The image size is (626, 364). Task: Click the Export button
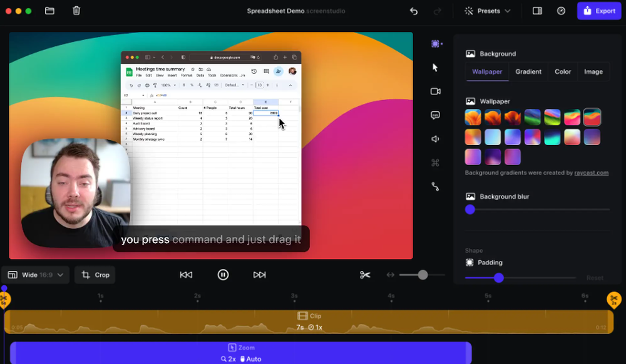click(599, 11)
